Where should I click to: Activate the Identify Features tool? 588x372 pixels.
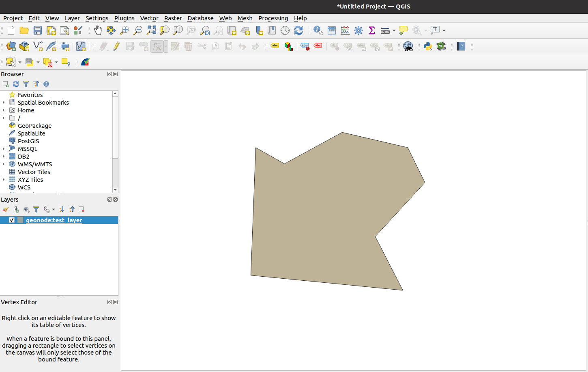[318, 30]
